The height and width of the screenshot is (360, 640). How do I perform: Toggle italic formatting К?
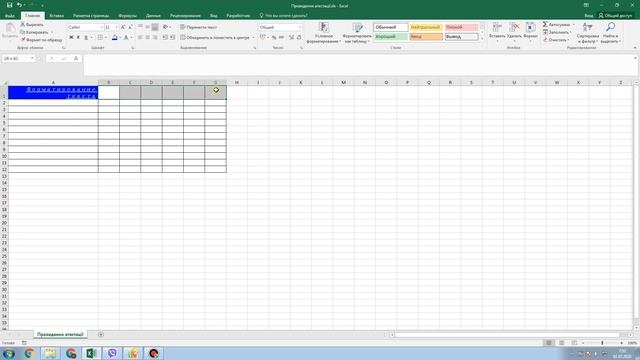click(x=78, y=37)
